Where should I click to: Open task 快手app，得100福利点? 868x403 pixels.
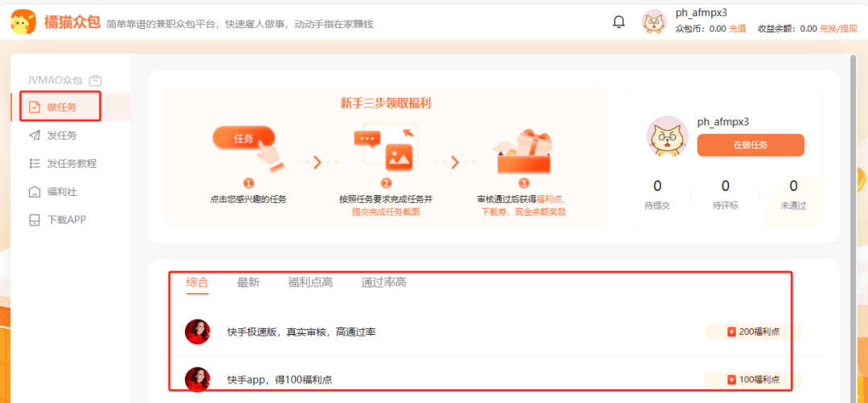point(280,380)
